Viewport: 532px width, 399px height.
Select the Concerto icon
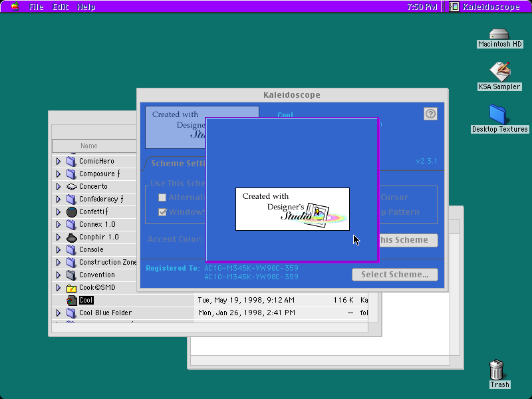pyautogui.click(x=71, y=186)
